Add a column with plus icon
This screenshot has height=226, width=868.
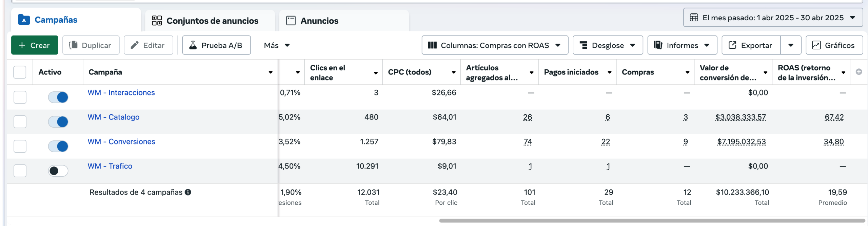[x=859, y=72]
